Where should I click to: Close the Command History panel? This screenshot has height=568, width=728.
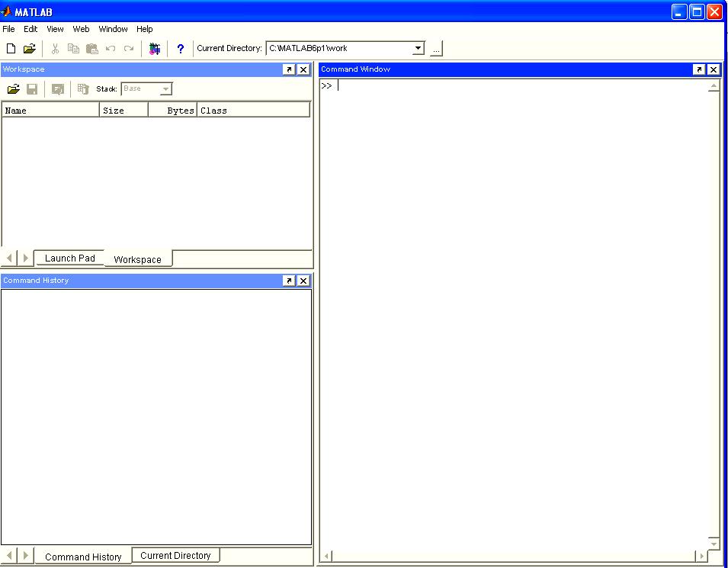[303, 281]
